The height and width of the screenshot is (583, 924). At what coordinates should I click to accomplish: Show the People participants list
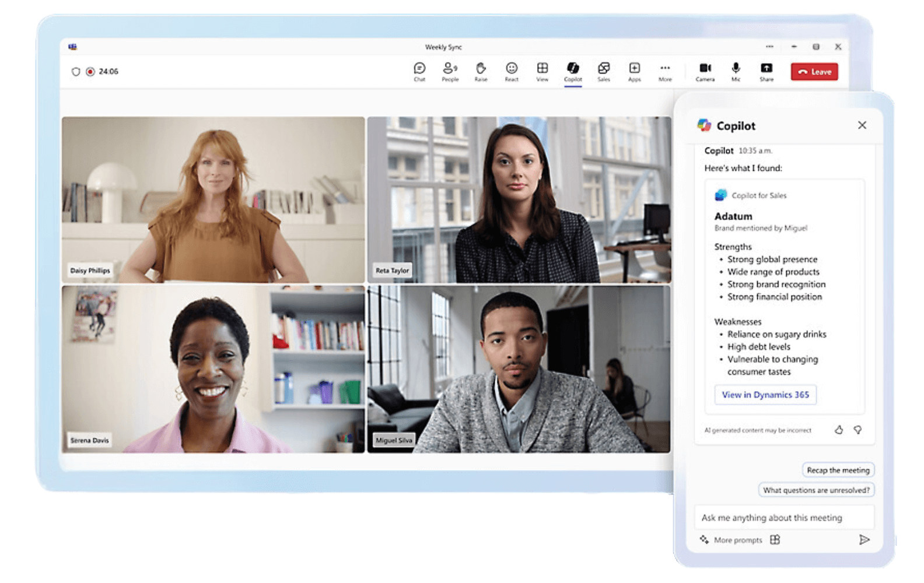[x=450, y=72]
